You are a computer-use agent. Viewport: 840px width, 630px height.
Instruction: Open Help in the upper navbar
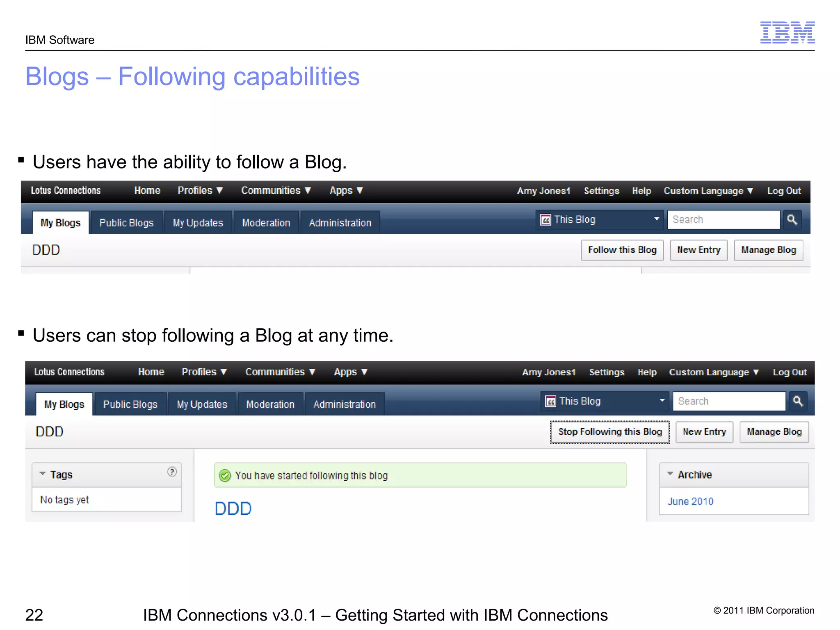click(641, 191)
